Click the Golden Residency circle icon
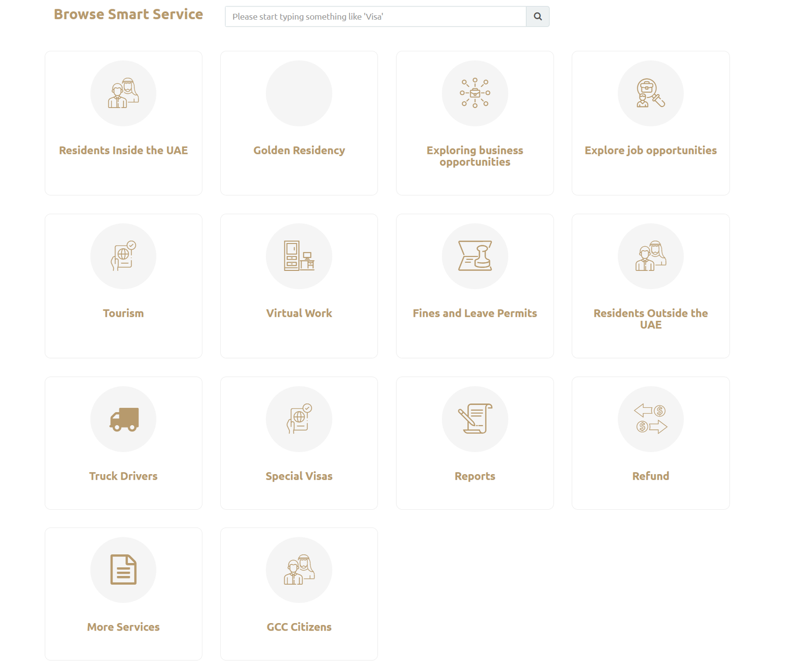The height and width of the screenshot is (672, 790). tap(299, 93)
